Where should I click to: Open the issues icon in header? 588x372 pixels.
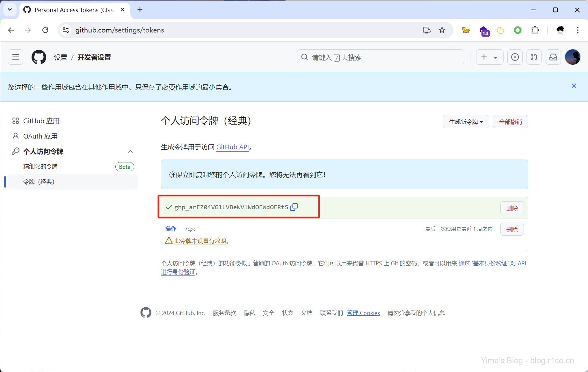tap(515, 57)
